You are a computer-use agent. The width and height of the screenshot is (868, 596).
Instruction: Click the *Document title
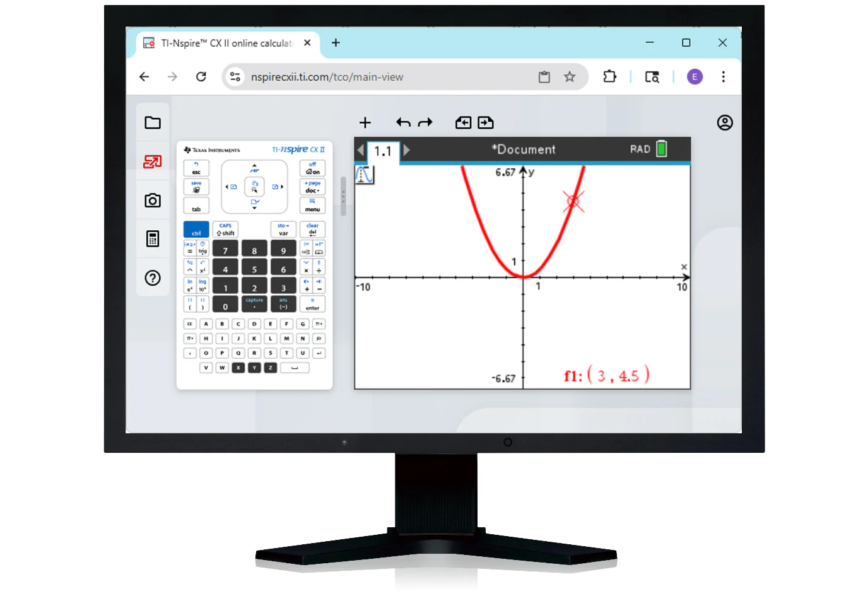524,149
